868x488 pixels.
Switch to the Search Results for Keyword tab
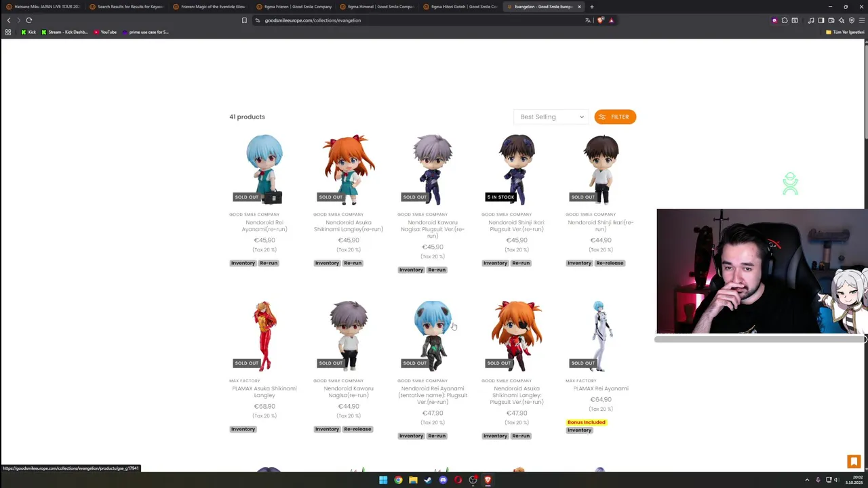[x=126, y=7]
